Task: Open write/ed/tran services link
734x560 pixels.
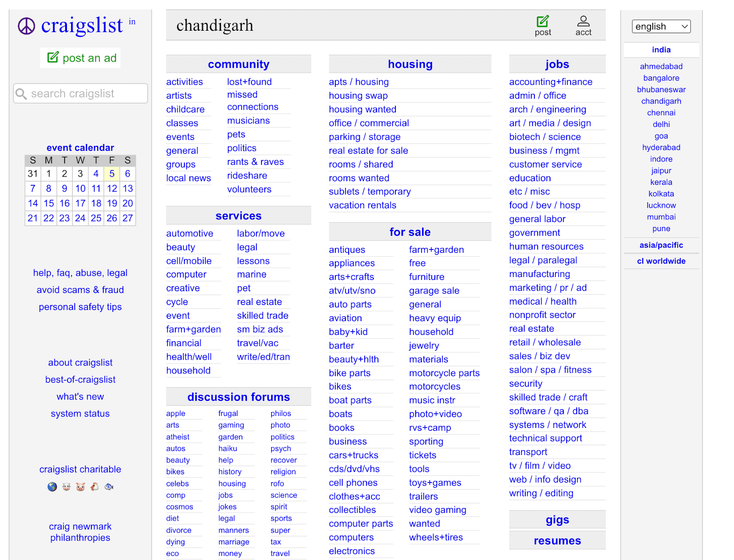Action: tap(263, 356)
